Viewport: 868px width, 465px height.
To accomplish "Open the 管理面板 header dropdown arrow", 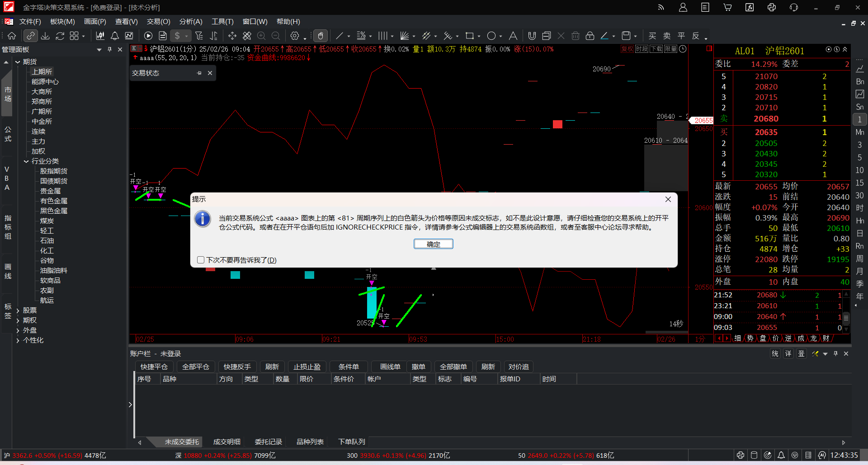I will point(99,50).
